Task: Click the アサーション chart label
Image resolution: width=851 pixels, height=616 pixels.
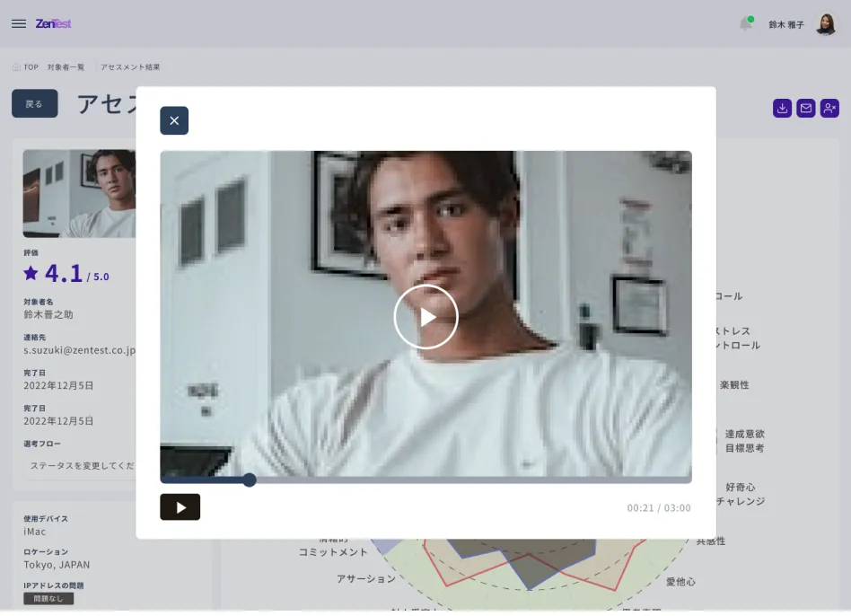Action: 365,579
